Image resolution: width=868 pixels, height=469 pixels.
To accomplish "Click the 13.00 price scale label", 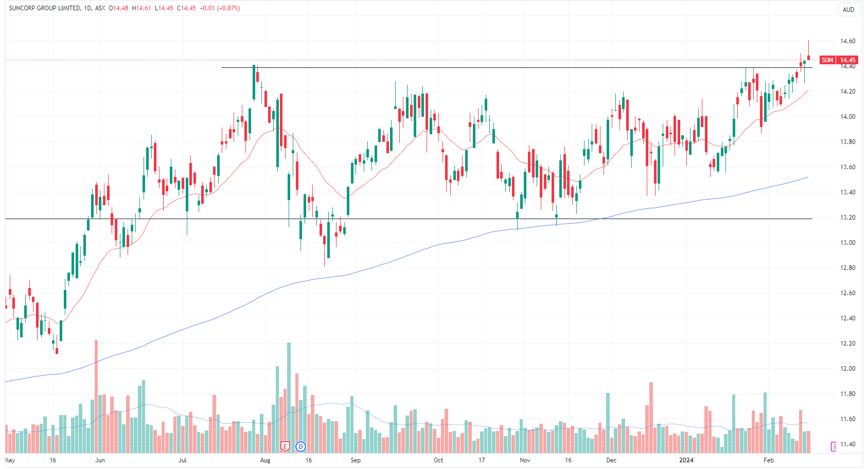I will (x=847, y=243).
